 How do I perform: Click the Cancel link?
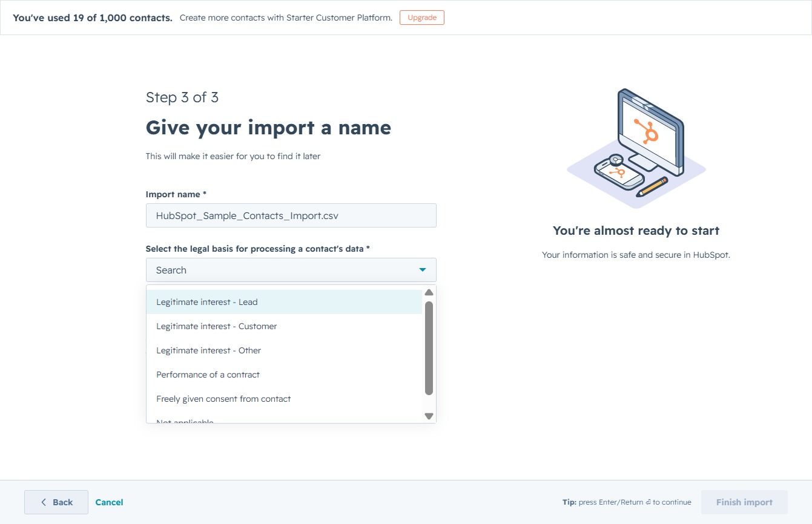click(x=109, y=502)
